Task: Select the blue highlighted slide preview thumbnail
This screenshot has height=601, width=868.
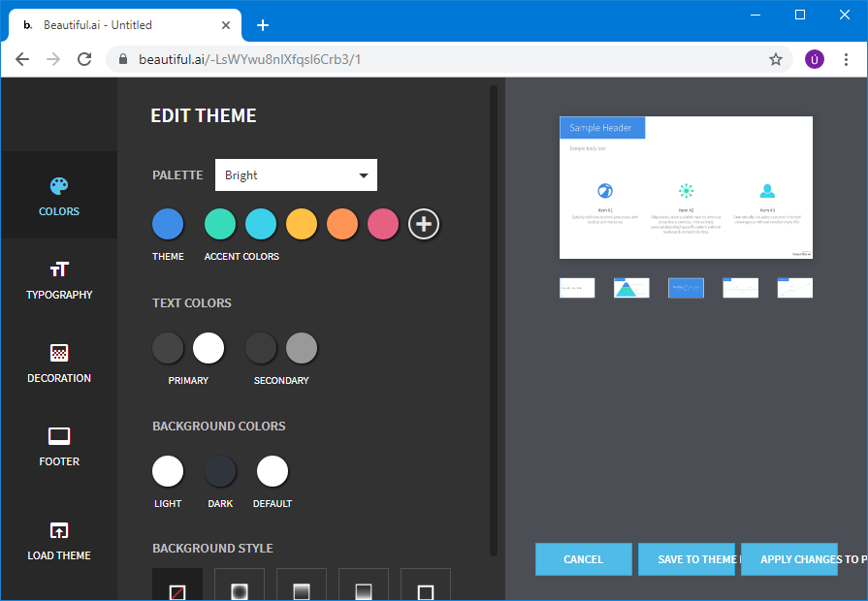Action: pos(686,288)
